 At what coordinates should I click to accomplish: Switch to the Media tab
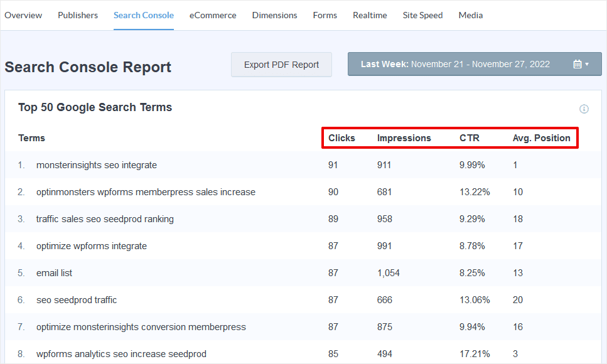[x=470, y=14]
